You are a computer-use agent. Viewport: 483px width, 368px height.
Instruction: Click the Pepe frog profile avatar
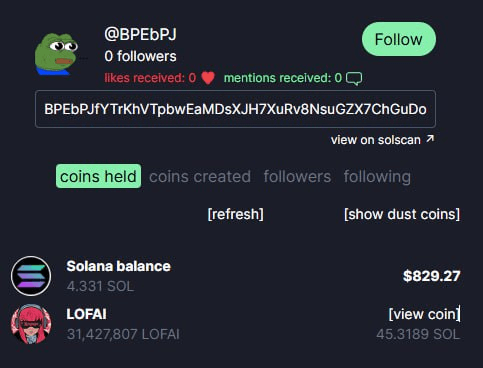pos(56,54)
